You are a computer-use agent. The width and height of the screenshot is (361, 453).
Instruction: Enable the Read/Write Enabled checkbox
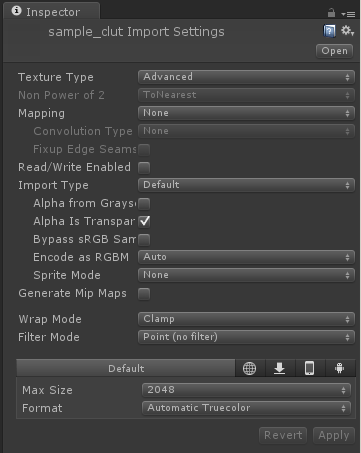click(144, 168)
